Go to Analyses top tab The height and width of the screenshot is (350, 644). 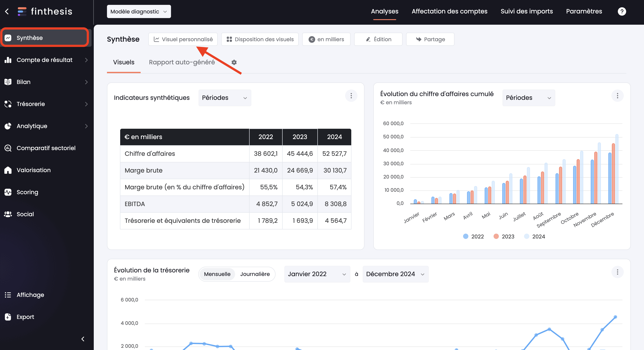coord(385,11)
